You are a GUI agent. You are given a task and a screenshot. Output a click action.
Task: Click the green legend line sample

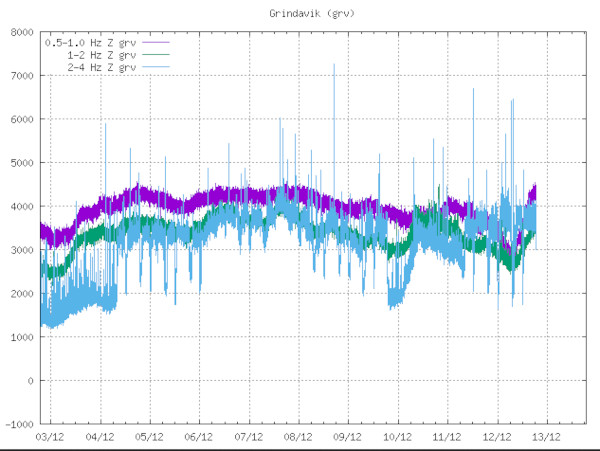tap(156, 54)
